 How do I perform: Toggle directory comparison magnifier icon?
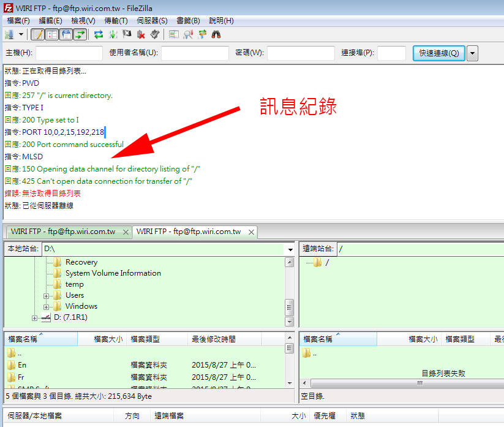(x=188, y=34)
